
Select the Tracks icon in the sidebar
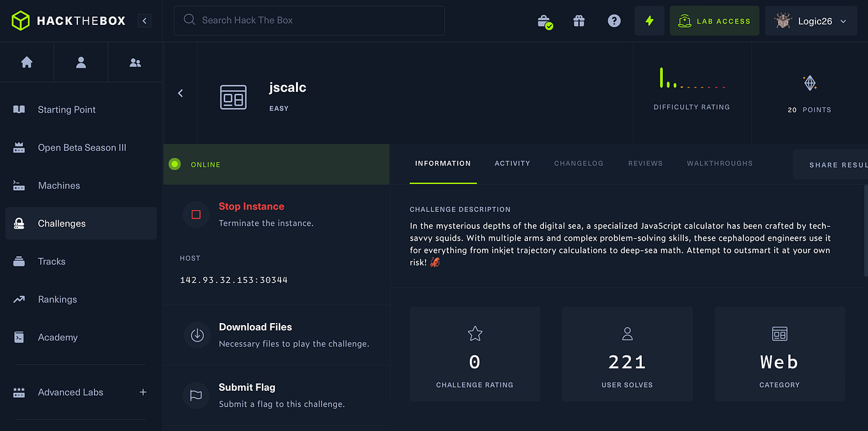[x=20, y=261]
